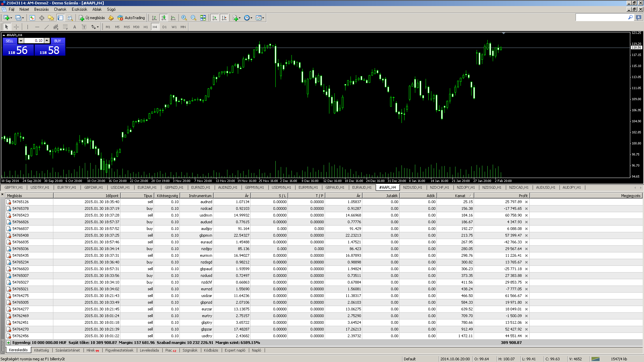644x362 pixels.
Task: Open volume dropdown in one-click trading panel
Action: pyautogui.click(x=21, y=41)
